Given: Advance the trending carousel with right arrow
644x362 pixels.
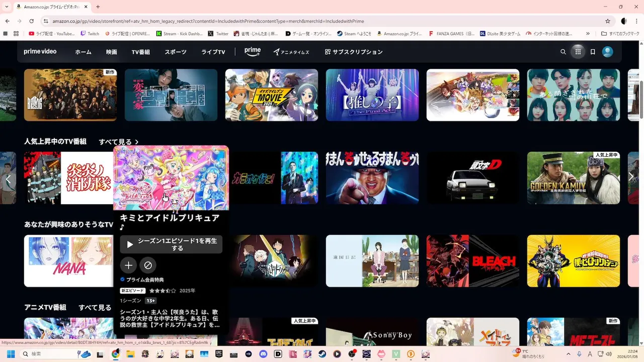Looking at the screenshot, I should 631,177.
